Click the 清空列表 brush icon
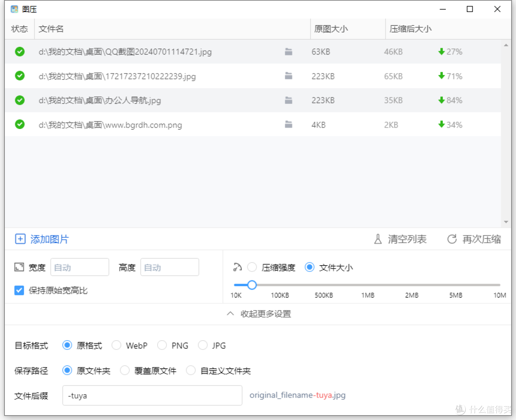The height and width of the screenshot is (420, 516). tap(378, 239)
